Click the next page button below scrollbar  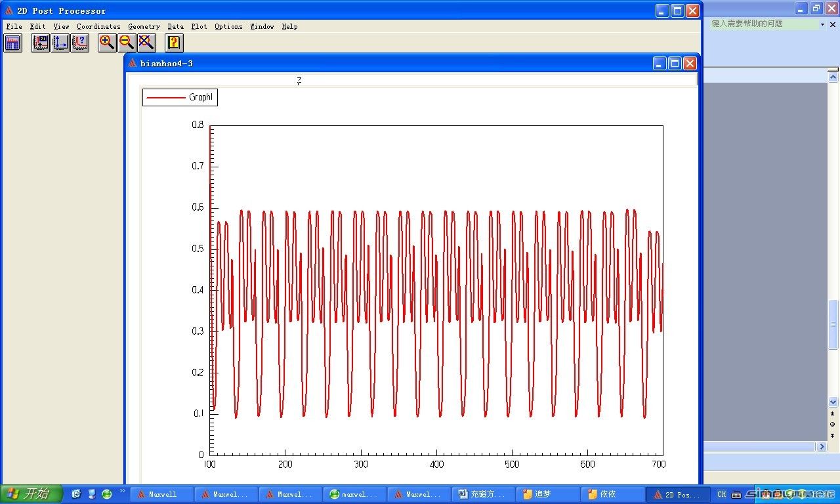(833, 434)
